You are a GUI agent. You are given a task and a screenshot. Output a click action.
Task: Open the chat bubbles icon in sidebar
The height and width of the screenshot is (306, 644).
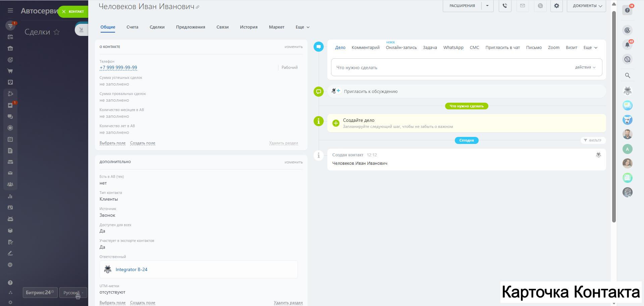[10, 116]
